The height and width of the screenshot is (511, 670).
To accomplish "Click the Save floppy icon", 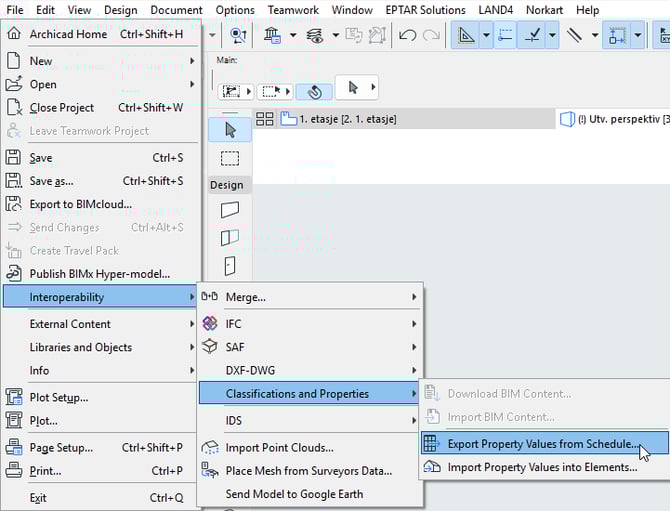I will [13, 157].
